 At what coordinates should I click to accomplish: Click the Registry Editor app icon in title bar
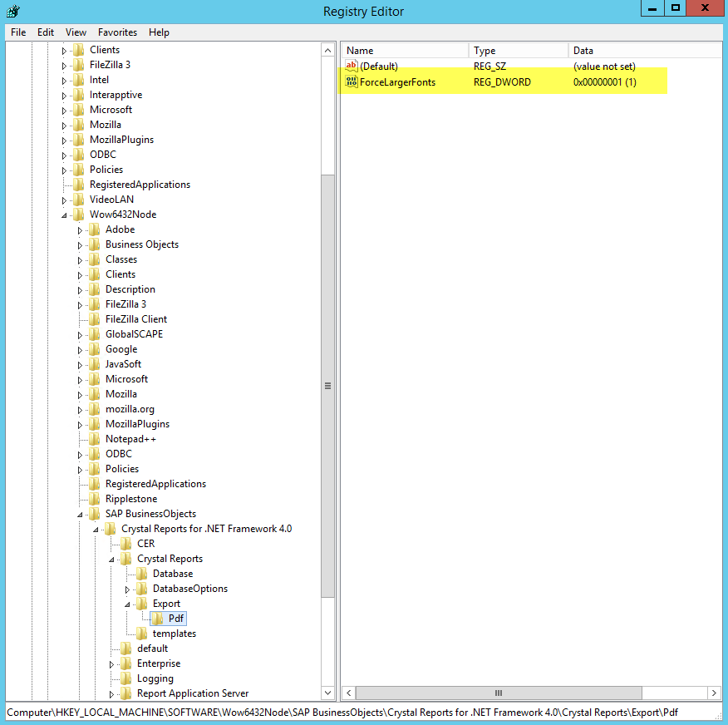[13, 11]
